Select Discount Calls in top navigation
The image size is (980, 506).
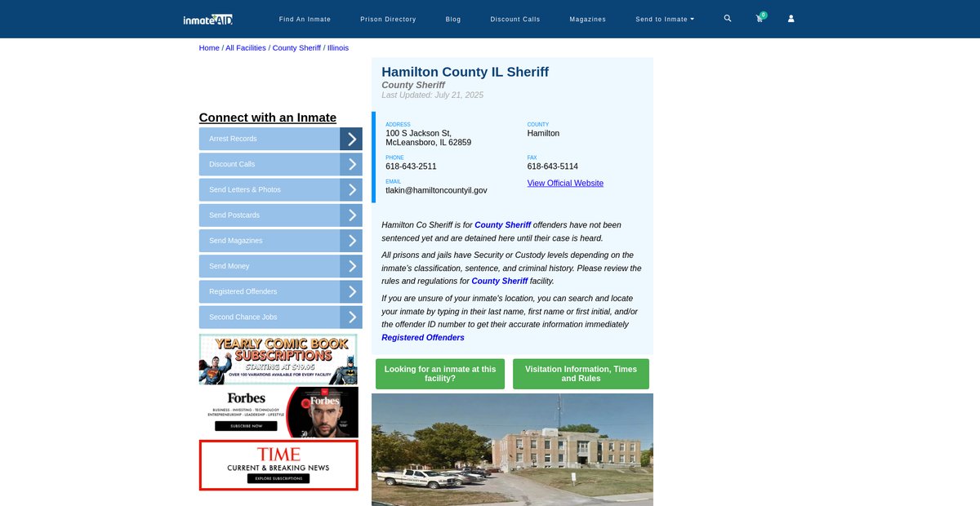click(514, 19)
